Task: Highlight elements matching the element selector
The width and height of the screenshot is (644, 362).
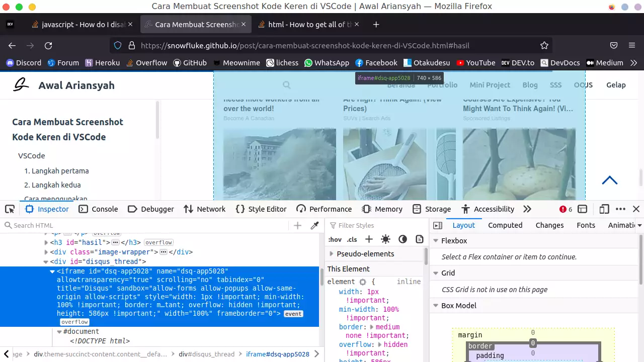Action: [x=362, y=282]
